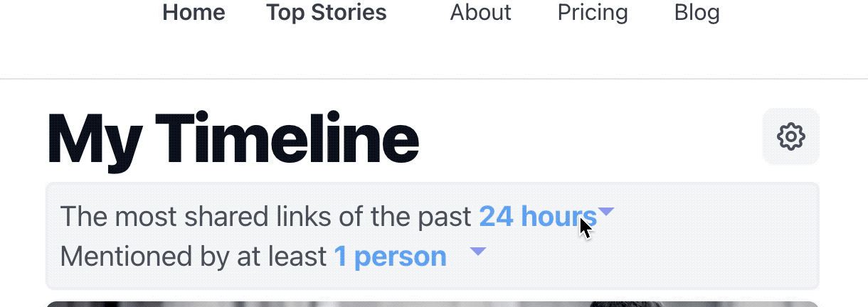Viewport: 868px width, 307px height.
Task: Navigate to the About page
Action: 480,12
